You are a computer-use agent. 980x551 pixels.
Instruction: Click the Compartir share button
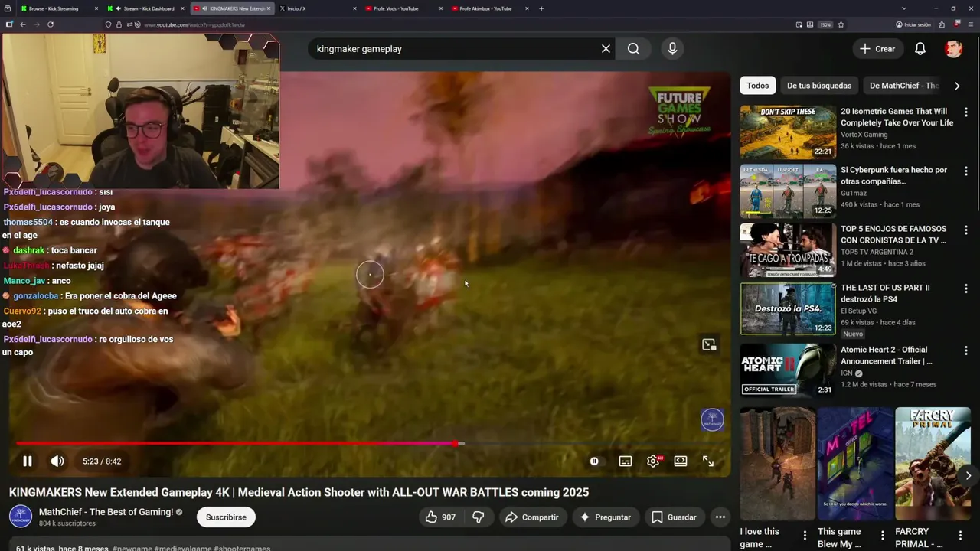coord(532,517)
